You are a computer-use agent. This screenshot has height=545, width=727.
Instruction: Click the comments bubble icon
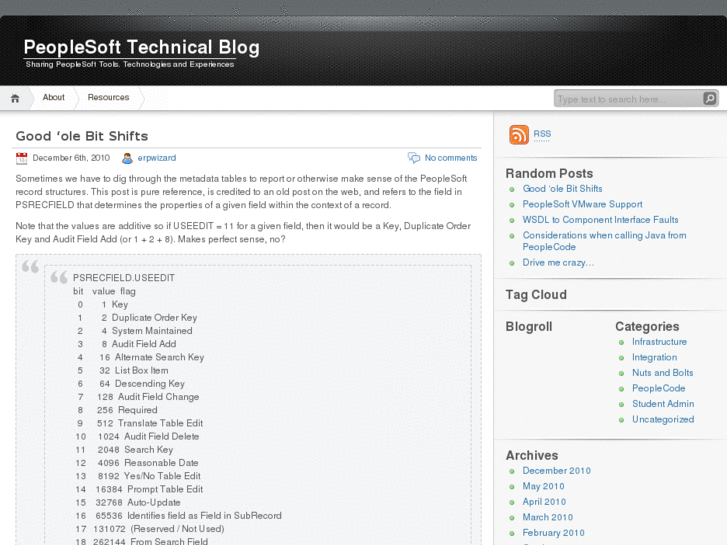[414, 158]
